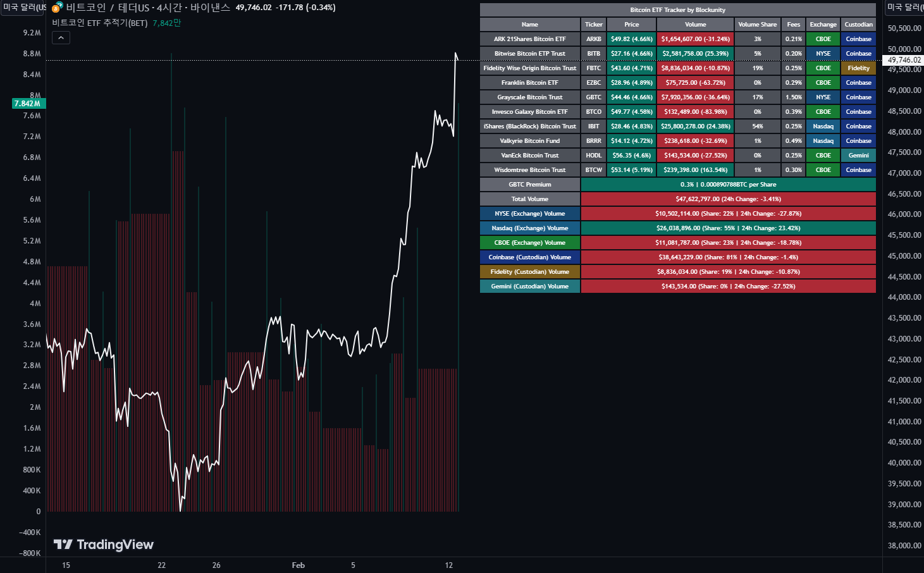Viewport: 924px width, 573px height.
Task: Click the Nasdaq exchange cell in Valkyrie row
Action: tap(823, 141)
